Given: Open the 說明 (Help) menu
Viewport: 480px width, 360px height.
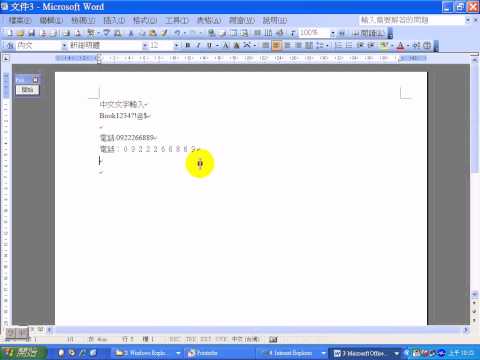Looking at the screenshot, I should (x=274, y=21).
